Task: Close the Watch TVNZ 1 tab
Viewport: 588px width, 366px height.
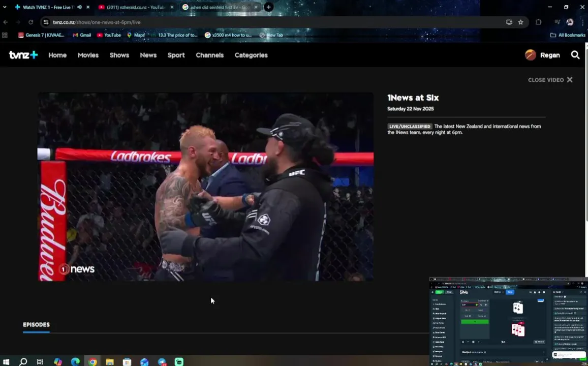Action: point(88,7)
